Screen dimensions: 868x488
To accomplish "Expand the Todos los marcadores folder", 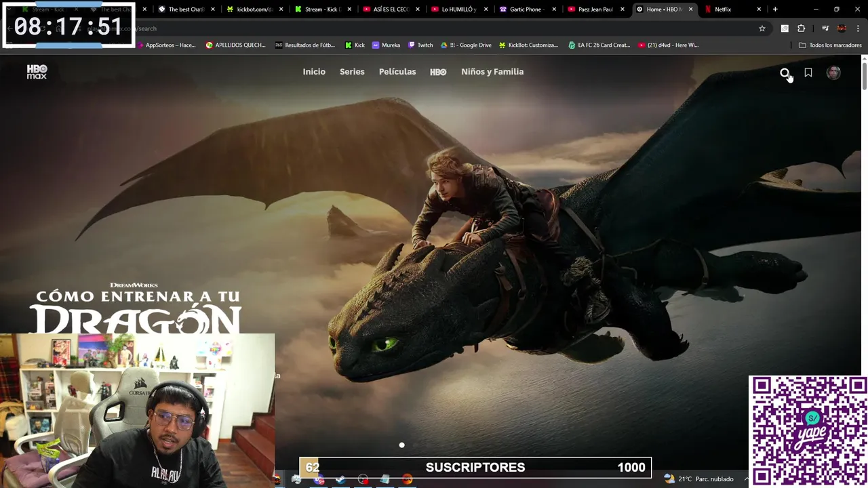I will point(830,45).
